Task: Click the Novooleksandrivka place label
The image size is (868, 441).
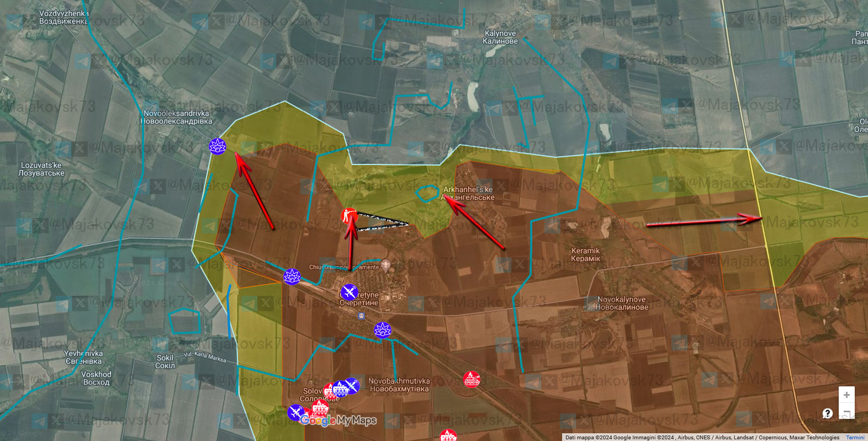Action: [176, 117]
